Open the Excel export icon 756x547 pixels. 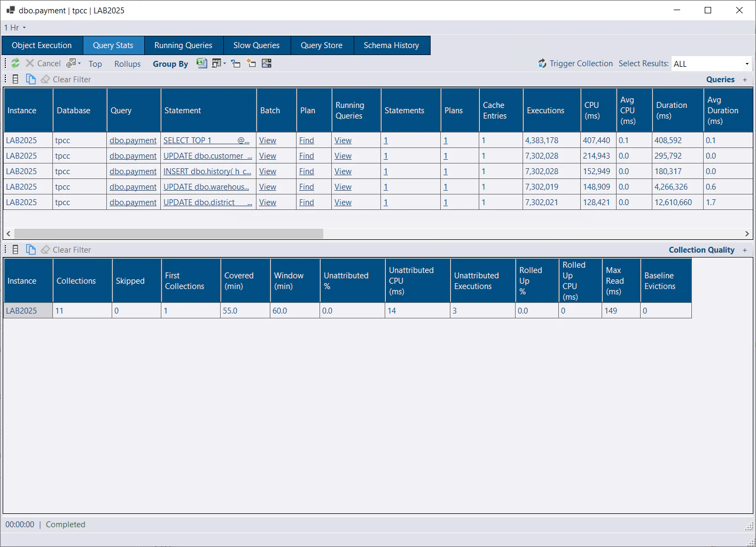(201, 63)
